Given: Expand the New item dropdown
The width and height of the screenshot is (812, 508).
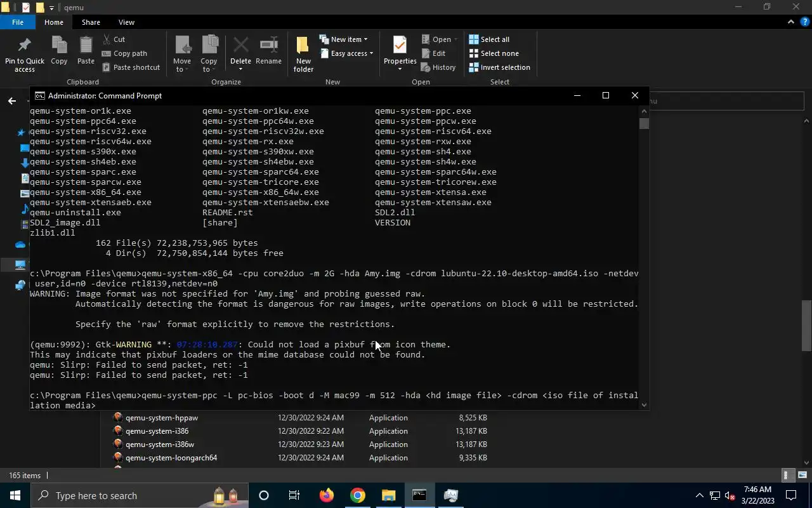Looking at the screenshot, I should point(343,39).
